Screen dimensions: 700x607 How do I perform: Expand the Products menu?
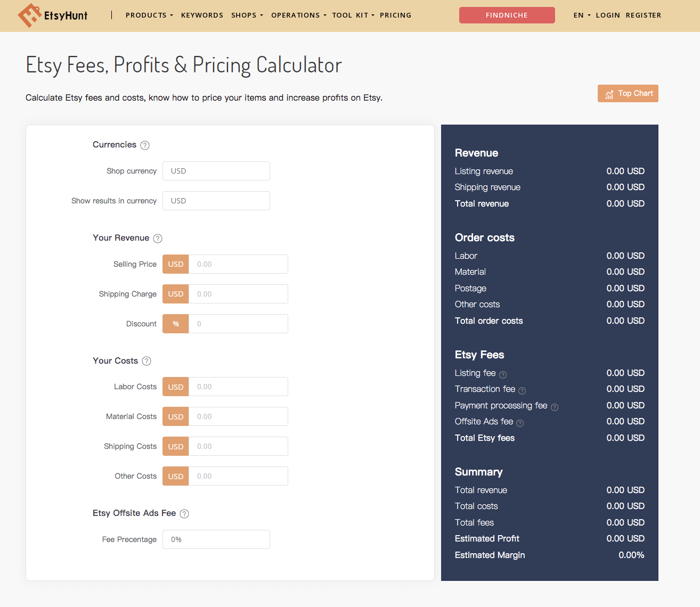(x=149, y=15)
